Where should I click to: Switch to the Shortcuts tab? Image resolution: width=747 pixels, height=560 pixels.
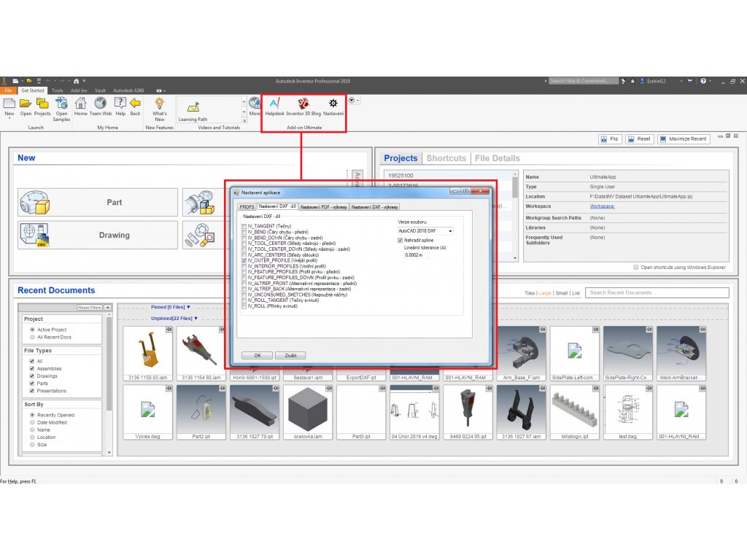446,158
